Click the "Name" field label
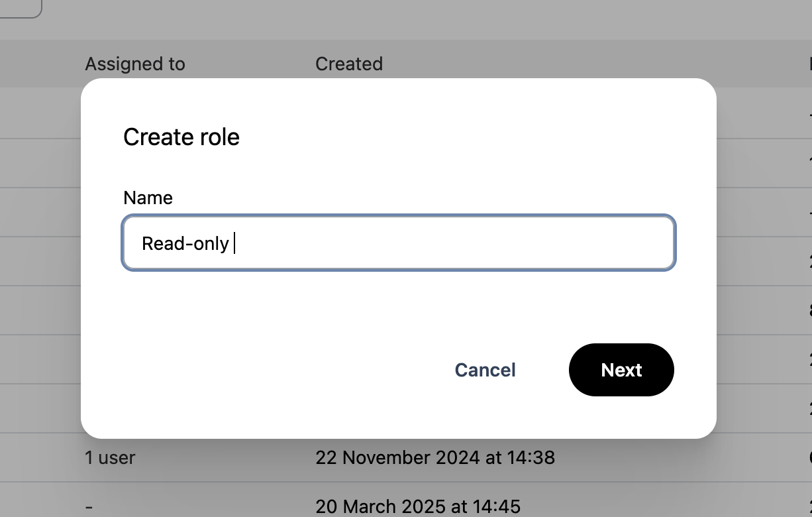Image resolution: width=812 pixels, height=517 pixels. pyautogui.click(x=148, y=198)
